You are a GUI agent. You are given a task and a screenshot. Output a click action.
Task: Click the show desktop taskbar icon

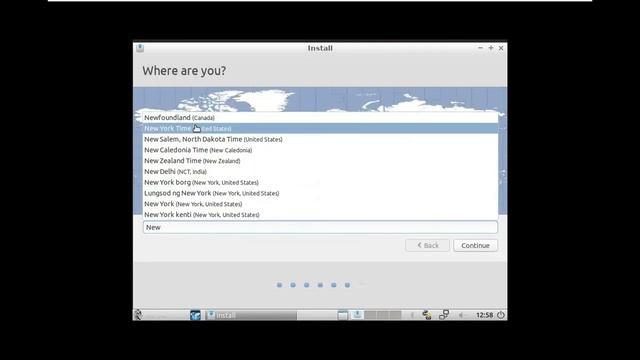coord(343,315)
